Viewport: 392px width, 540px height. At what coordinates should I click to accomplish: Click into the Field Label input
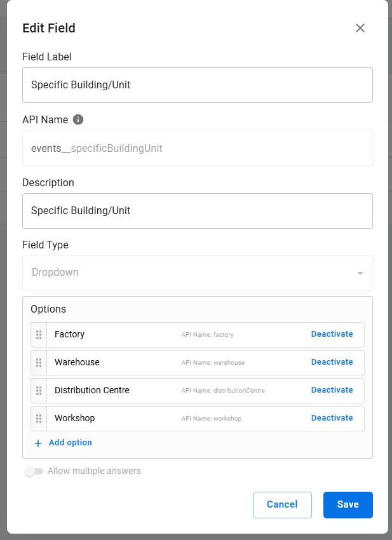click(197, 85)
